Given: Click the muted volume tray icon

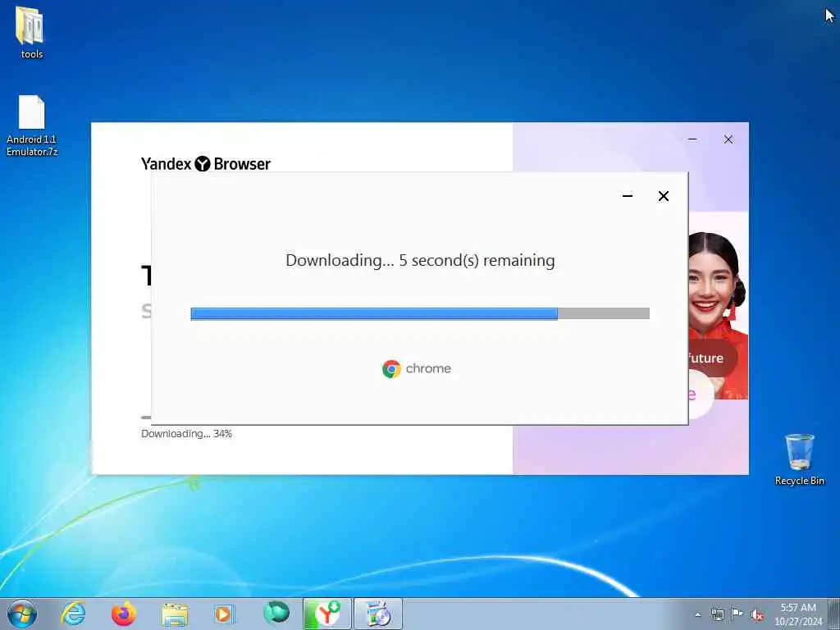Looking at the screenshot, I should pos(757,615).
